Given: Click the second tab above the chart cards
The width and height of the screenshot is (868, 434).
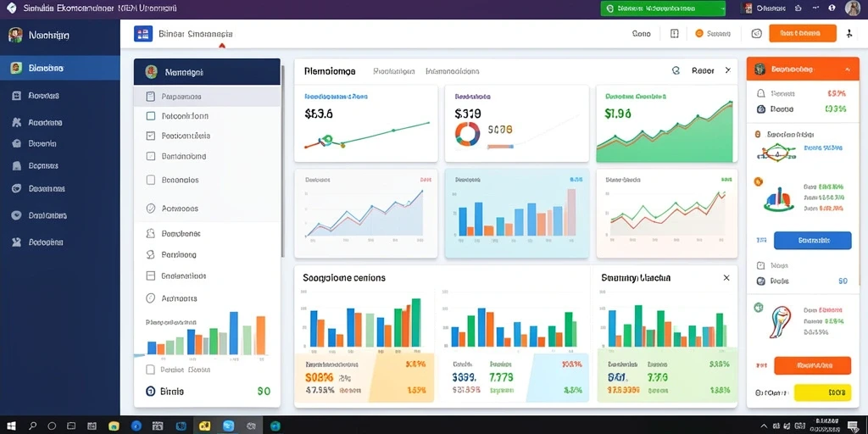Looking at the screenshot, I should coord(393,71).
